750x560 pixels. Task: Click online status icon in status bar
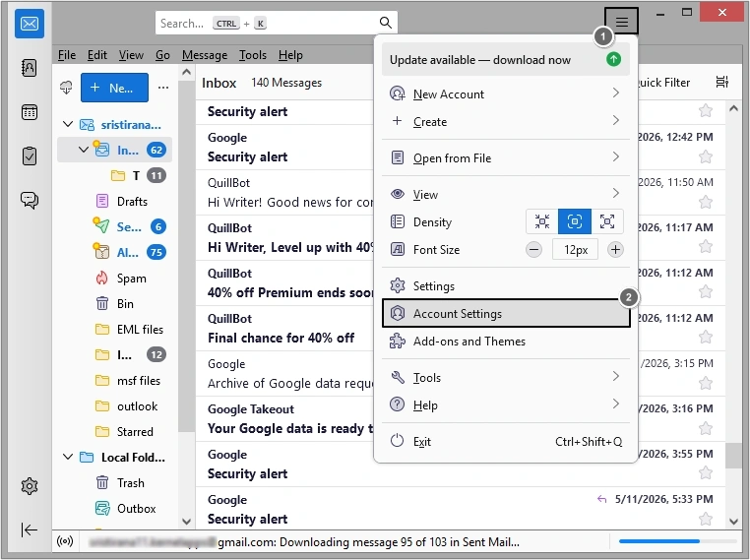pos(65,541)
